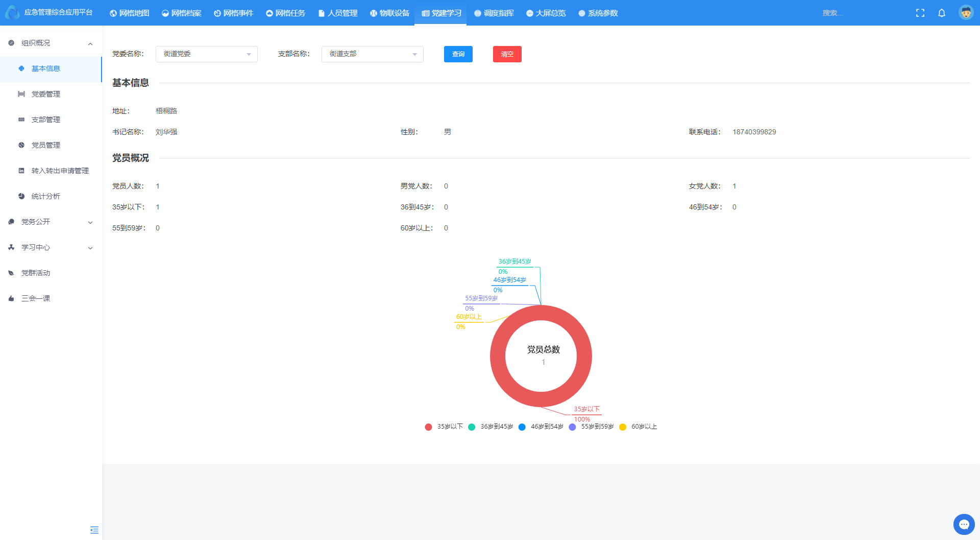The width and height of the screenshot is (980, 540).
Task: Click secretary name 刘华强
Action: (166, 132)
